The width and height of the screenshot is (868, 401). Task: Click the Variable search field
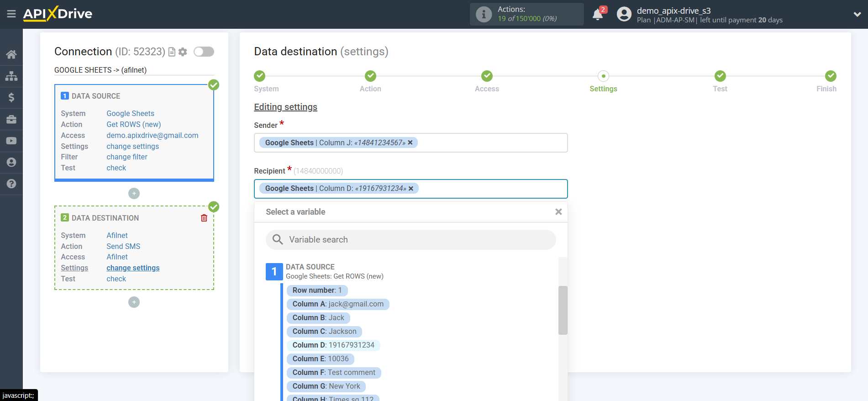[411, 240]
